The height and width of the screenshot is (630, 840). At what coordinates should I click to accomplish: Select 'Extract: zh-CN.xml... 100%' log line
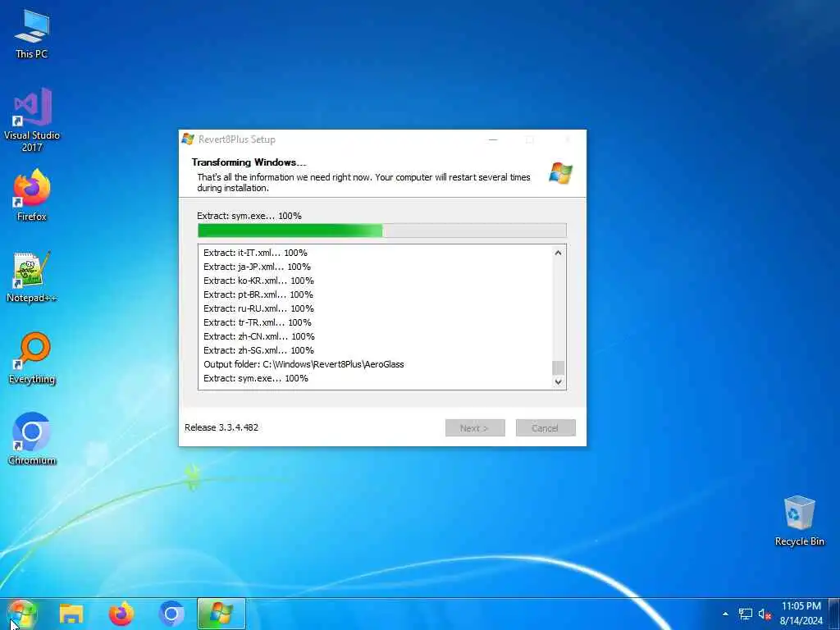point(259,336)
